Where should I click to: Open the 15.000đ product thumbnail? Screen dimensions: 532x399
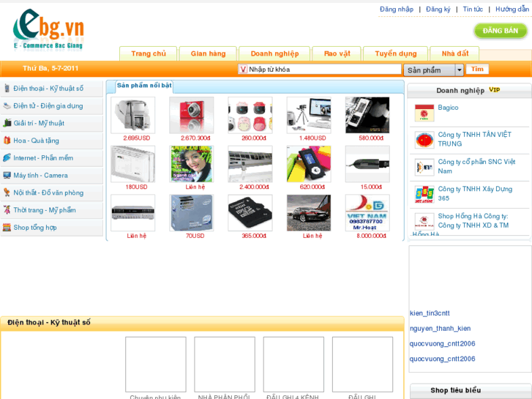[x=367, y=164]
